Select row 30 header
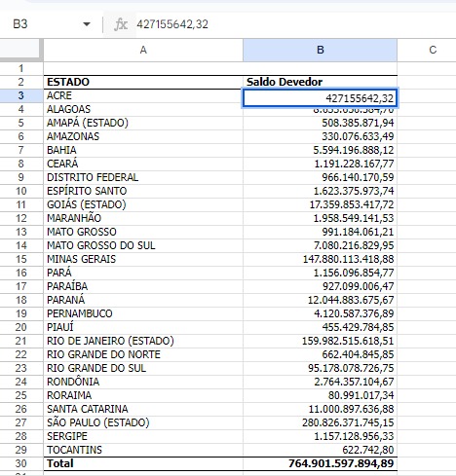Image resolution: width=456 pixels, height=476 pixels. 21,463
